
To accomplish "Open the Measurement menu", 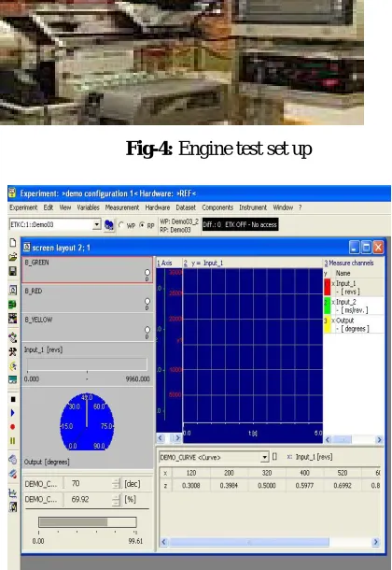I will pyautogui.click(x=122, y=207).
